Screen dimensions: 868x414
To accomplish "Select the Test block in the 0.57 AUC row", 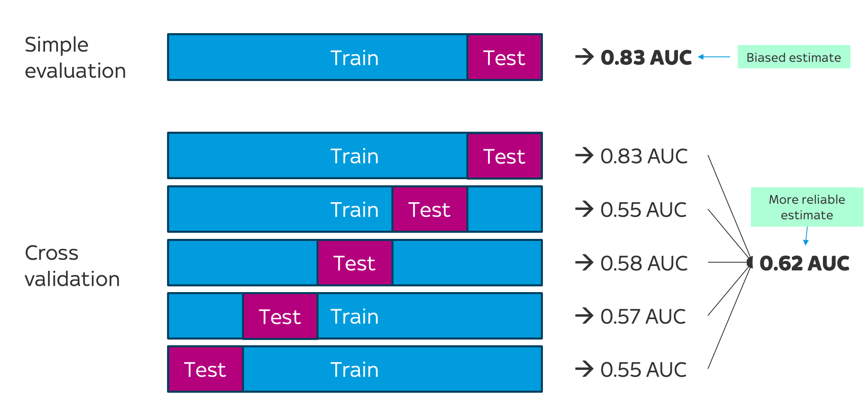I will point(280,316).
